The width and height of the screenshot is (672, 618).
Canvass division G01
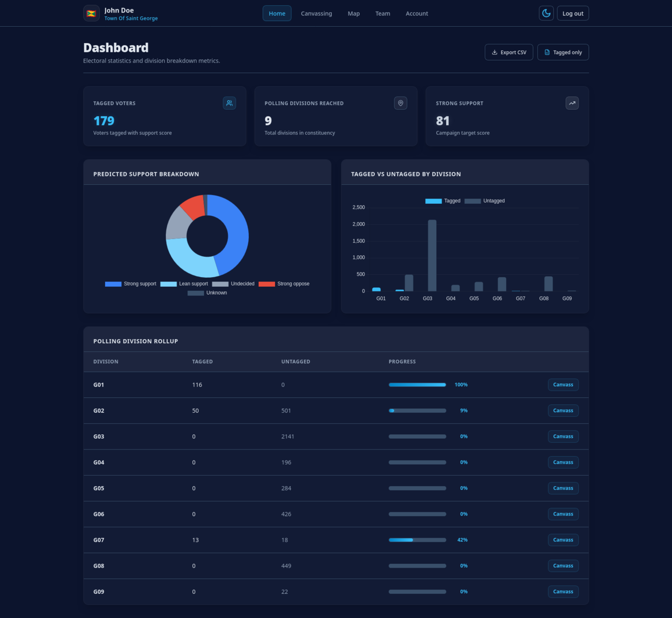[x=563, y=385]
